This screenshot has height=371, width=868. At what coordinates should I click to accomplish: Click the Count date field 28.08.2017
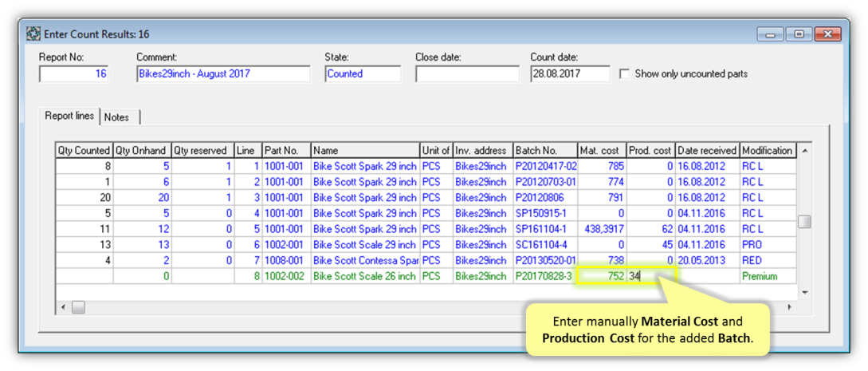point(570,73)
